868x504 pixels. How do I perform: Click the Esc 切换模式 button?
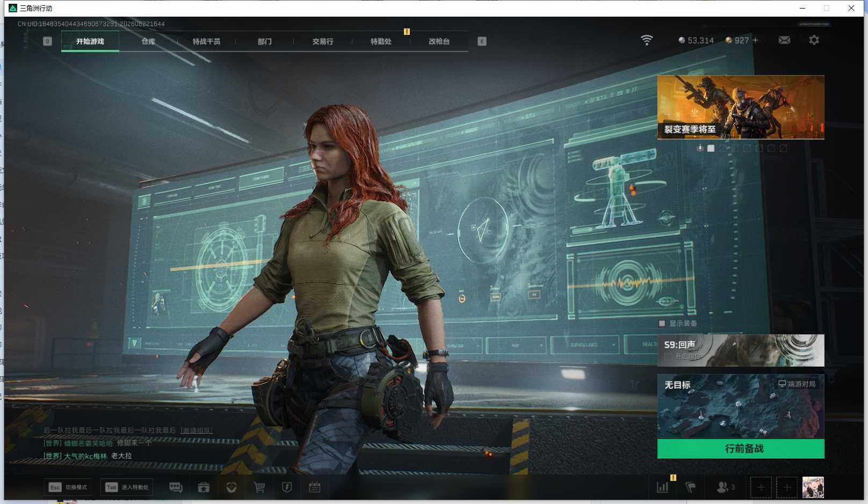pyautogui.click(x=68, y=487)
